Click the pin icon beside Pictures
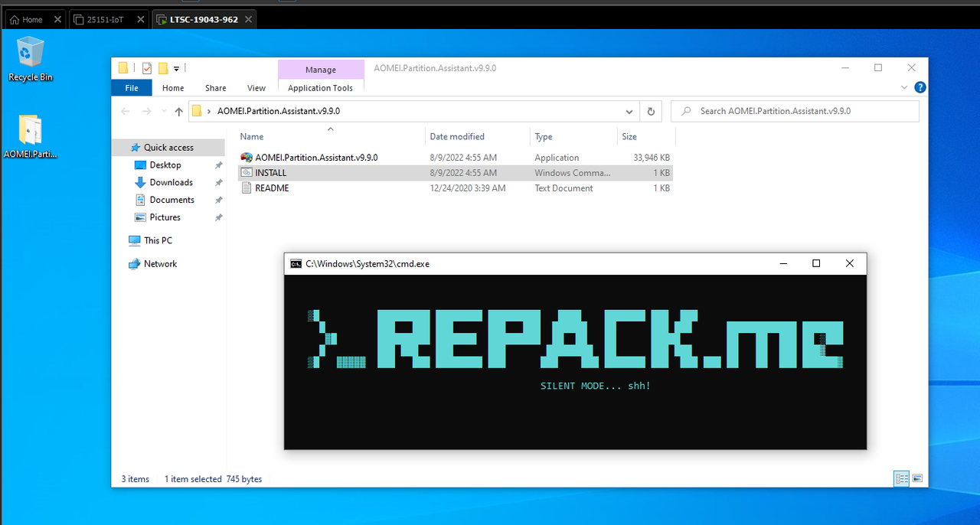The image size is (980, 525). tap(218, 218)
